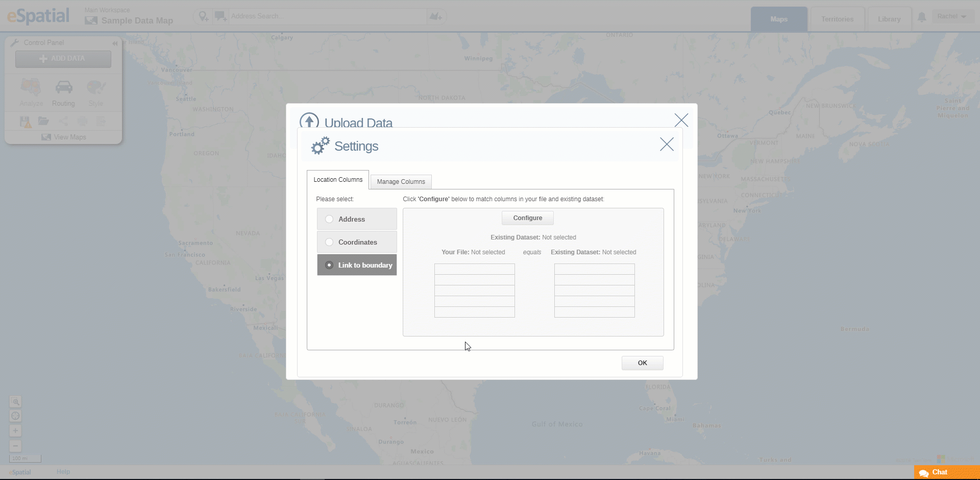Open the notifications bell
The image size is (980, 480).
pyautogui.click(x=922, y=17)
